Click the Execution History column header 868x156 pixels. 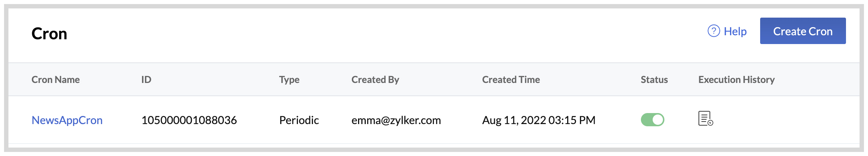736,80
